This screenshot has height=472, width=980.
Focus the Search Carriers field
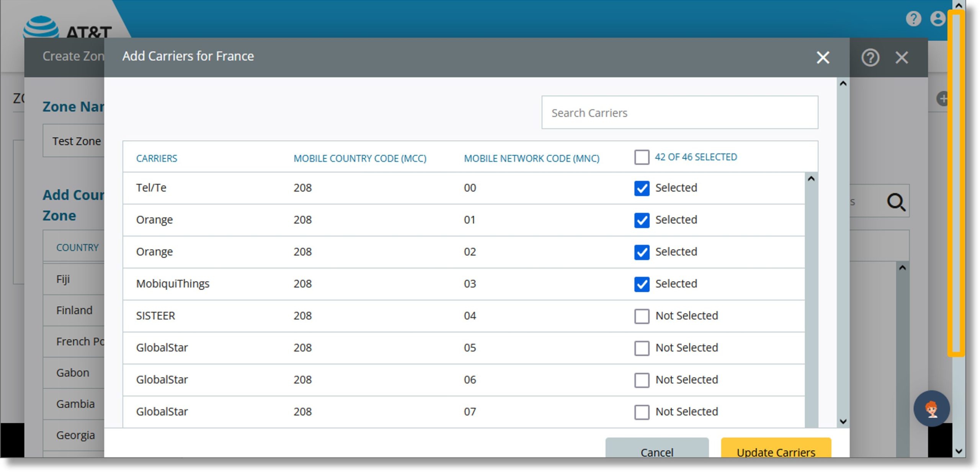[679, 113]
